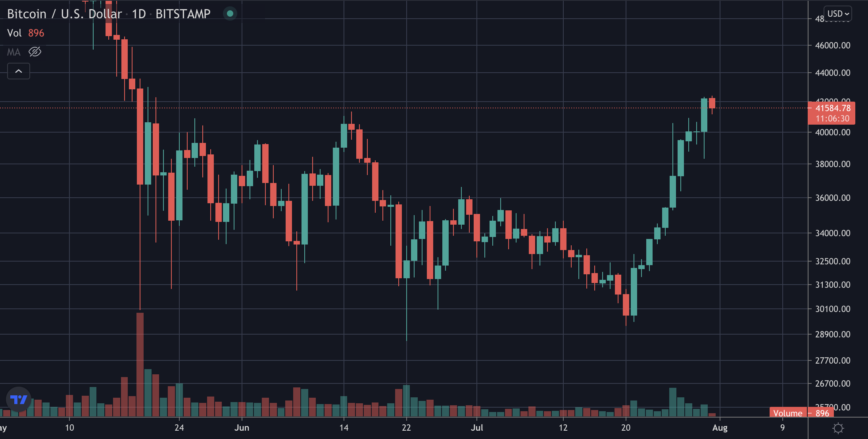This screenshot has height=439, width=868.
Task: Click the Vol 896 indicator label
Action: (x=26, y=33)
